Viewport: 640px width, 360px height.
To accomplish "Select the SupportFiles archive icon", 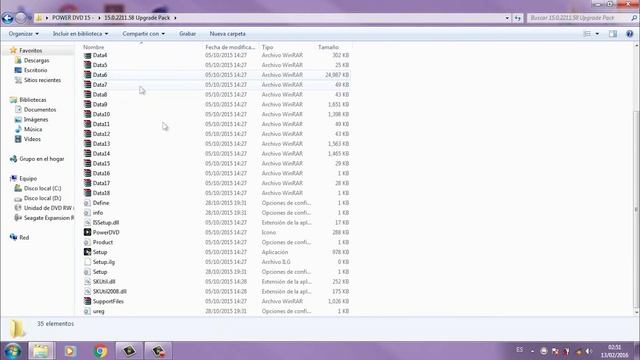I will (87, 301).
